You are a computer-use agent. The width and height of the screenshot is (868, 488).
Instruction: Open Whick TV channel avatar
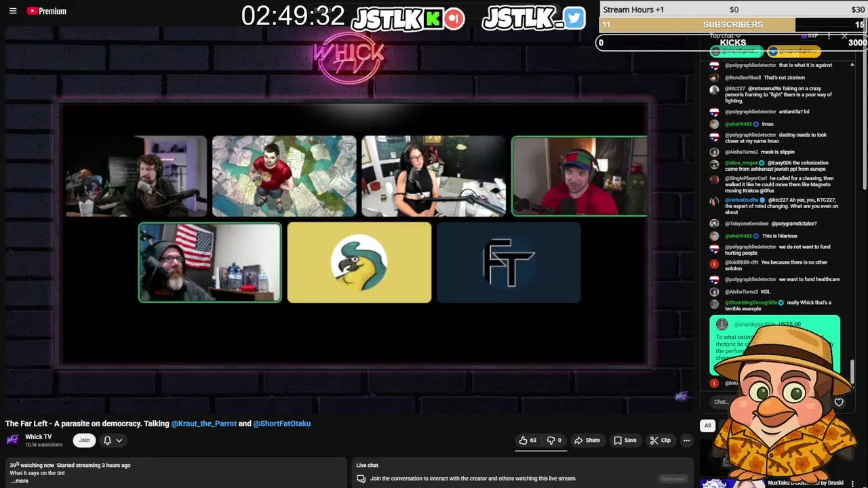pyautogui.click(x=13, y=440)
